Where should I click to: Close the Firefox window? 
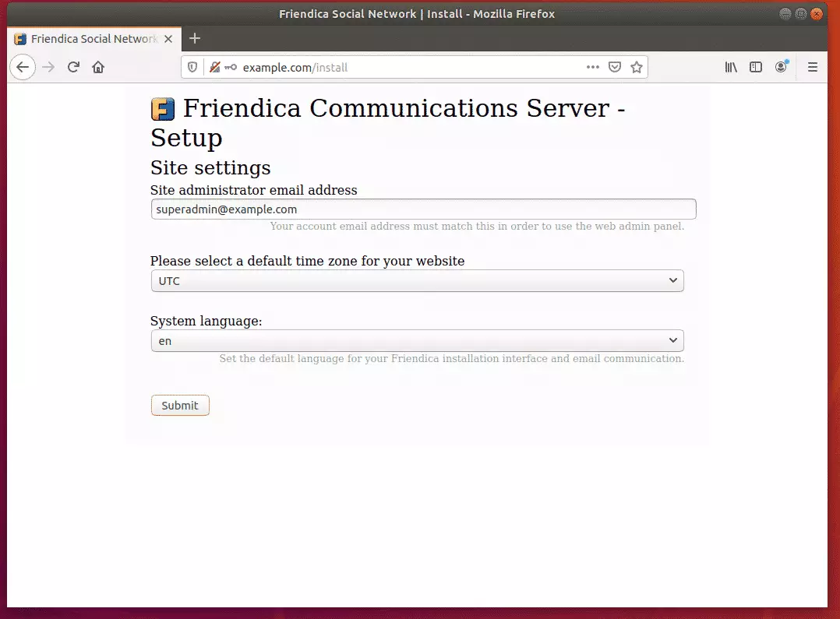817,14
